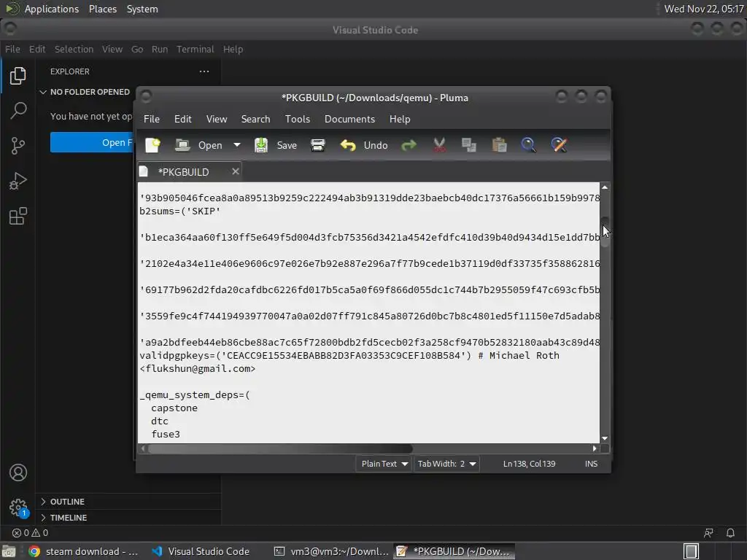747x560 pixels.
Task: Expand the Open recent files dropdown arrow
Action: (x=237, y=145)
